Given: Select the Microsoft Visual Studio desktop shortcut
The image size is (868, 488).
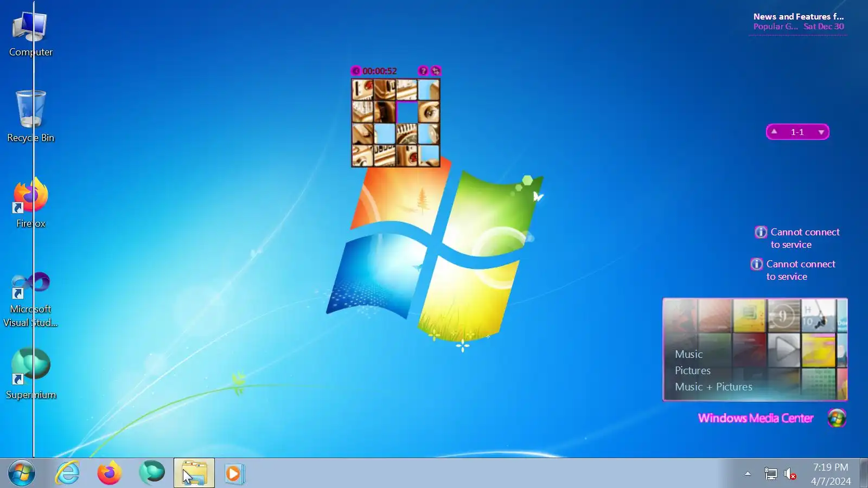Looking at the screenshot, I should [x=30, y=299].
